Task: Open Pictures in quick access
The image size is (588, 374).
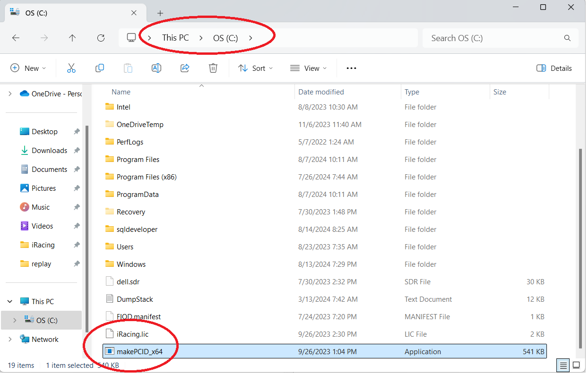Action: (44, 188)
